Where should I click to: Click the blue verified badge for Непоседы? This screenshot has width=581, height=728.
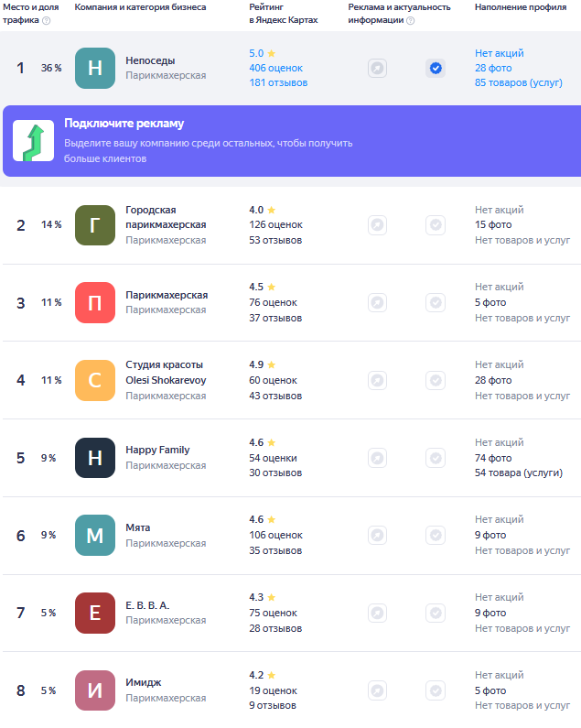point(436,69)
